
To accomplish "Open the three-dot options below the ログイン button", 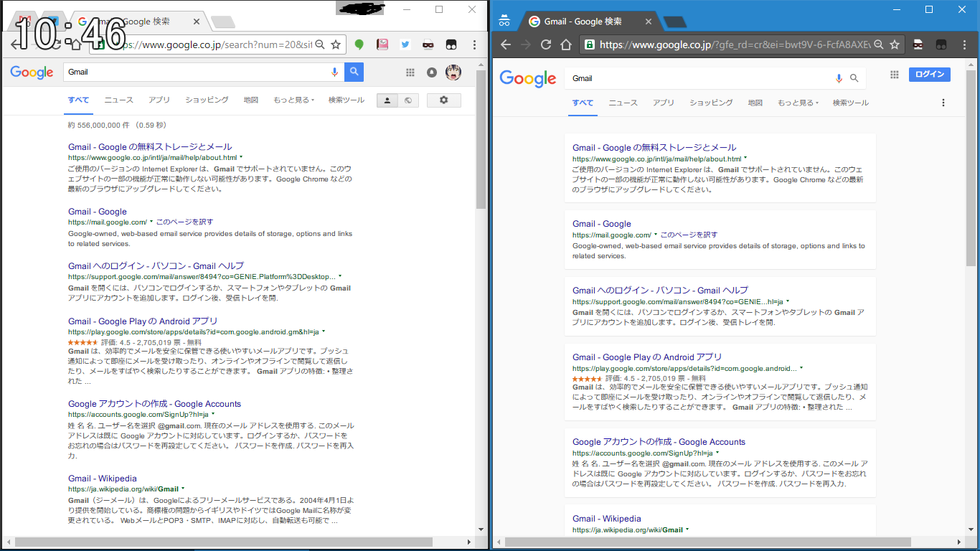I will click(x=943, y=103).
